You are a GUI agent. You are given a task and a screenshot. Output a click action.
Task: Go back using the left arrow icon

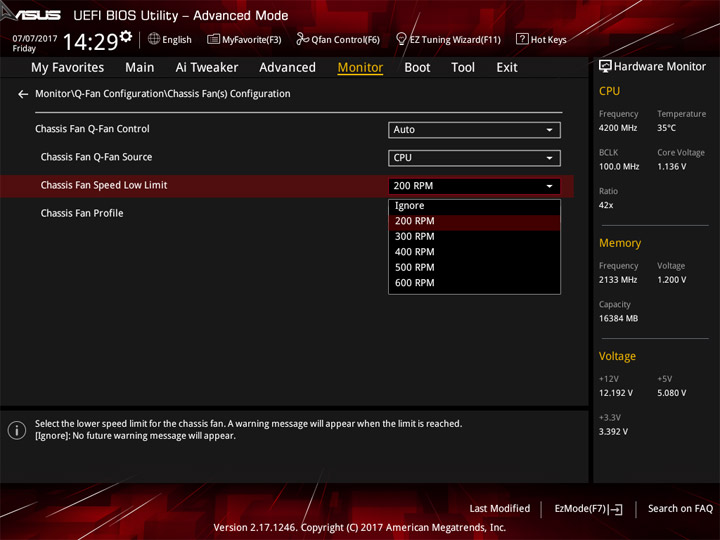coord(23,94)
